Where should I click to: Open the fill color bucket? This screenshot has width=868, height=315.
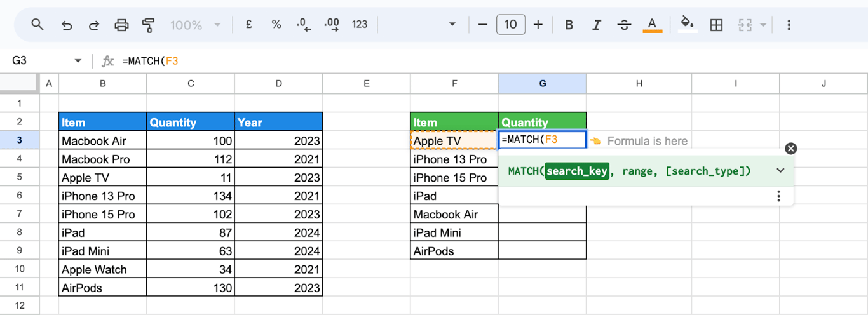[x=687, y=25]
